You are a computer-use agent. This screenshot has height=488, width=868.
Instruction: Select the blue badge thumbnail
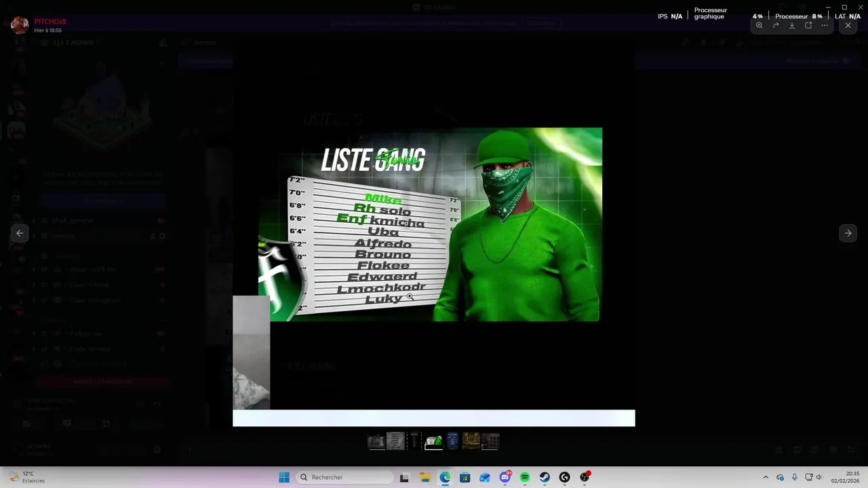point(452,441)
